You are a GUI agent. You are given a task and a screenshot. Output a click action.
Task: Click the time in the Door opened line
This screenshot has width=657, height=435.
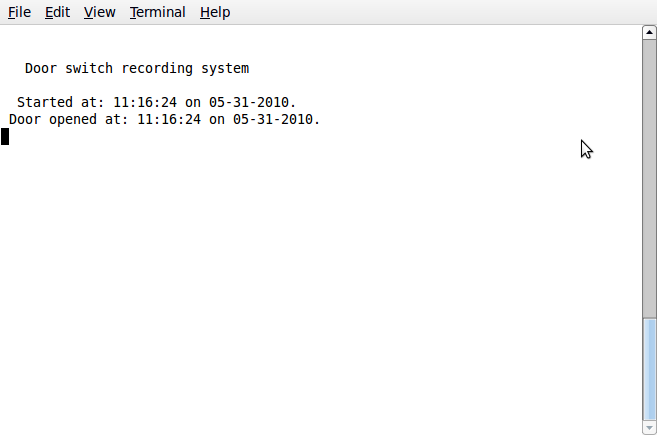(168, 119)
